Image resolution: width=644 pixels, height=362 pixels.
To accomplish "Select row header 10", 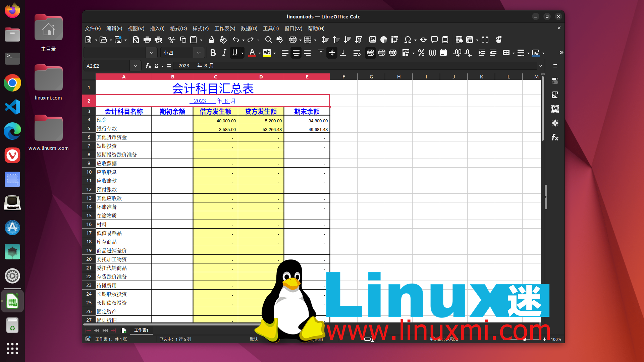I will (89, 172).
